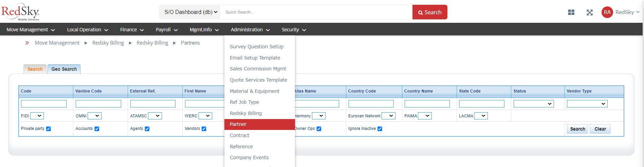Focus the Quick Search input field
Screen dimensions: 644x167
point(316,12)
